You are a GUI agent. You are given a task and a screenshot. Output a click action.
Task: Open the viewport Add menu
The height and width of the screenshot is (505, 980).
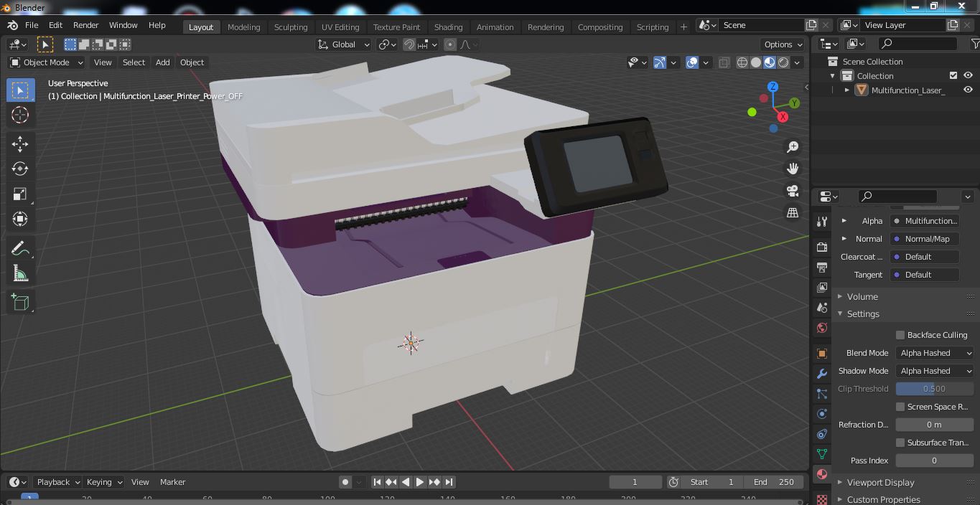(162, 62)
